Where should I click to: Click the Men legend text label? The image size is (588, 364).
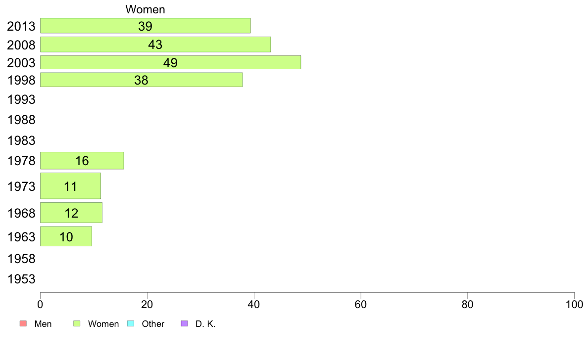[x=43, y=324]
